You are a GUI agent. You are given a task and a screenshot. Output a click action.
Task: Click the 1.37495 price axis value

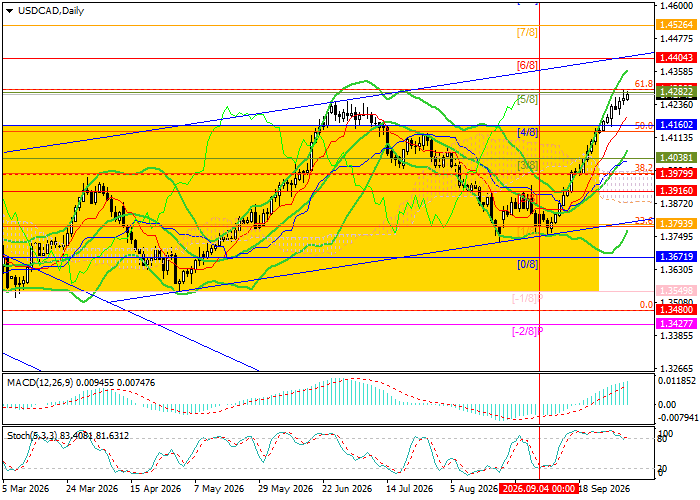point(676,237)
